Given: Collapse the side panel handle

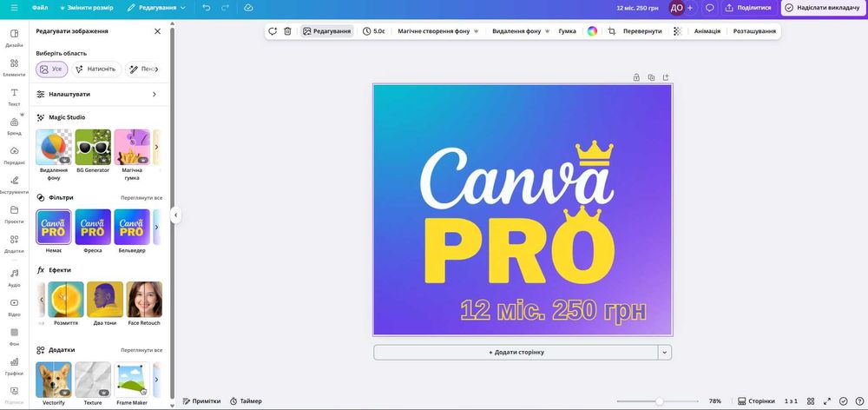Looking at the screenshot, I should tap(175, 215).
